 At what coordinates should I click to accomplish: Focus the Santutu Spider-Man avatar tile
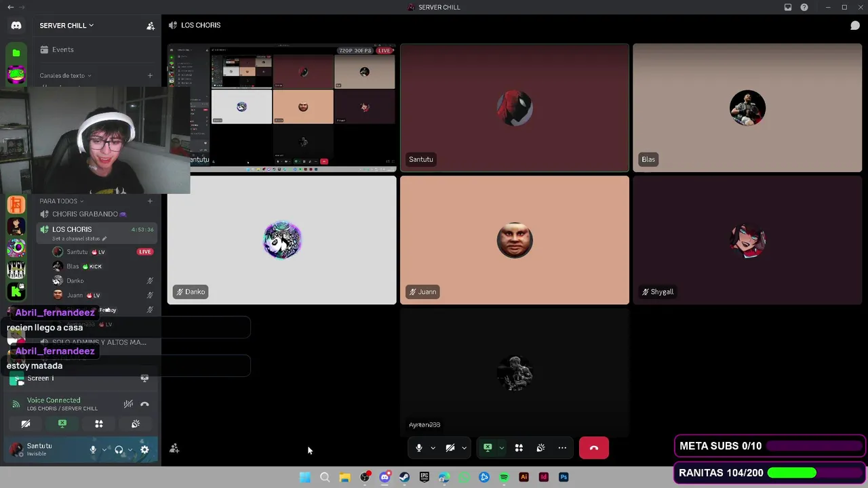click(x=515, y=108)
